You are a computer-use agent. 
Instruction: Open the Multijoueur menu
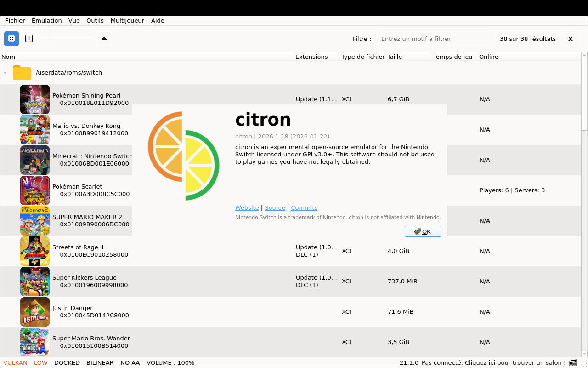(127, 20)
